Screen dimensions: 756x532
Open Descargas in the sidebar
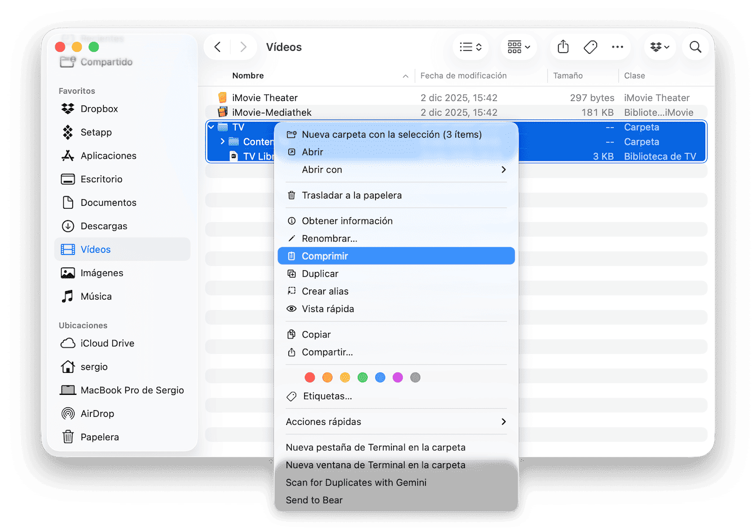tap(122, 226)
